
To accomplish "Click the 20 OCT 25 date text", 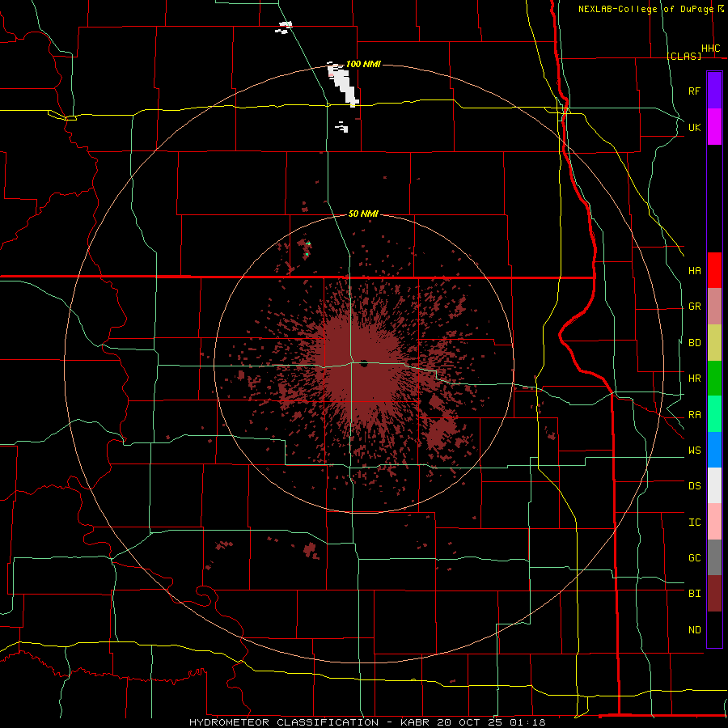I will (x=470, y=722).
